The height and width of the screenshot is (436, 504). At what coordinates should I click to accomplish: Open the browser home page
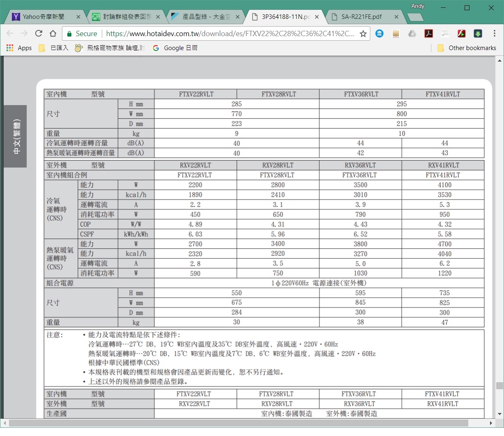tap(53, 34)
